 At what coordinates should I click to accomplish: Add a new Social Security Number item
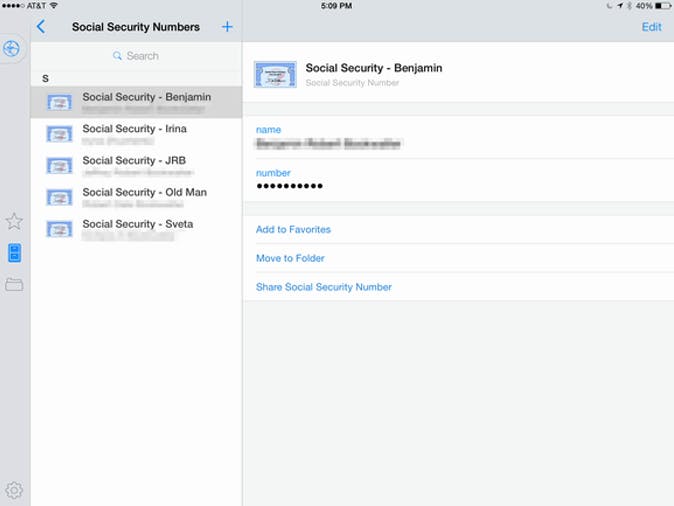pos(227,27)
